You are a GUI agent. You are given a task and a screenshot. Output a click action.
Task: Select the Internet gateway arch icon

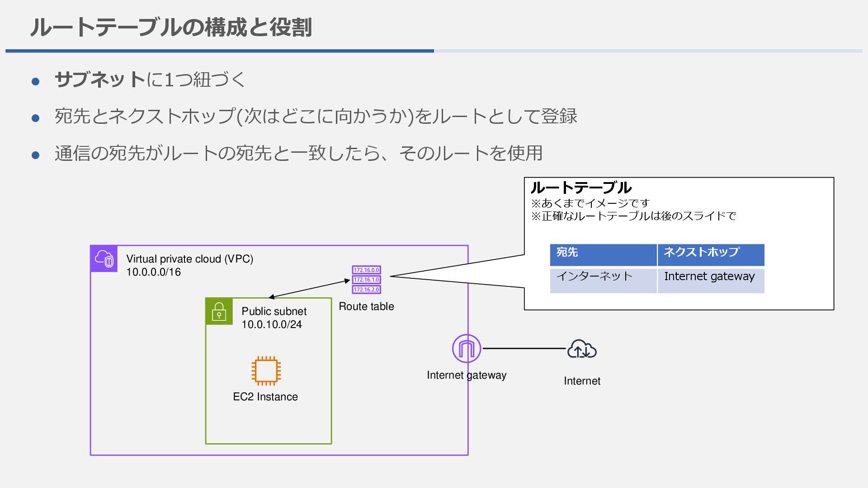[467, 348]
